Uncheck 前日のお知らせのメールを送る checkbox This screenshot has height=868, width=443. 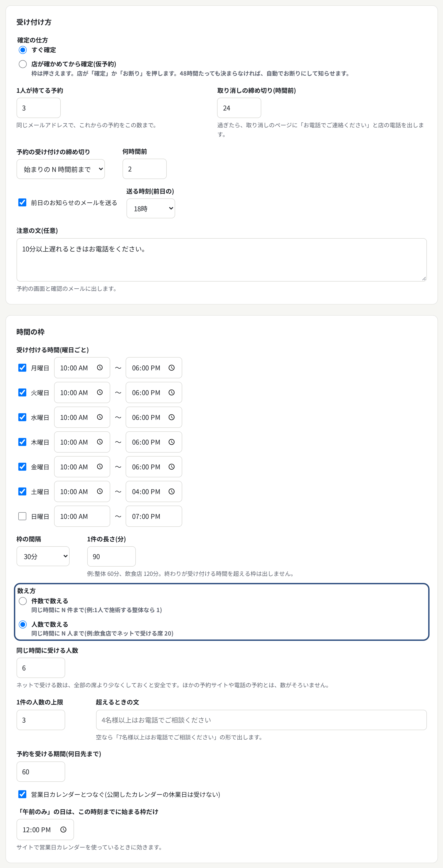(x=22, y=202)
